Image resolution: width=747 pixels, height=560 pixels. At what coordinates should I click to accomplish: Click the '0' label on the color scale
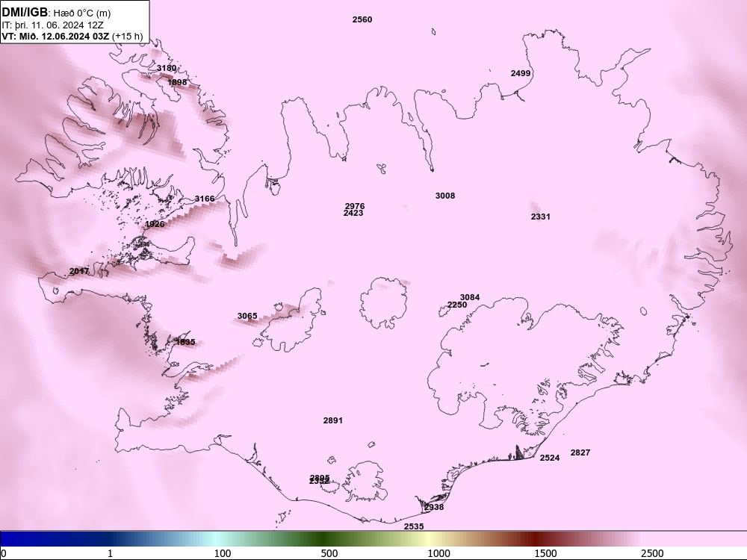[3, 554]
